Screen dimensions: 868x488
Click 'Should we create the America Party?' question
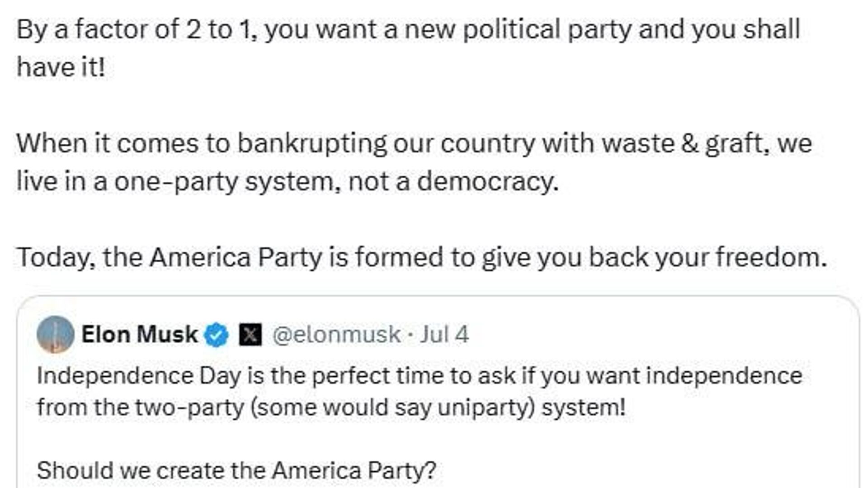point(236,470)
